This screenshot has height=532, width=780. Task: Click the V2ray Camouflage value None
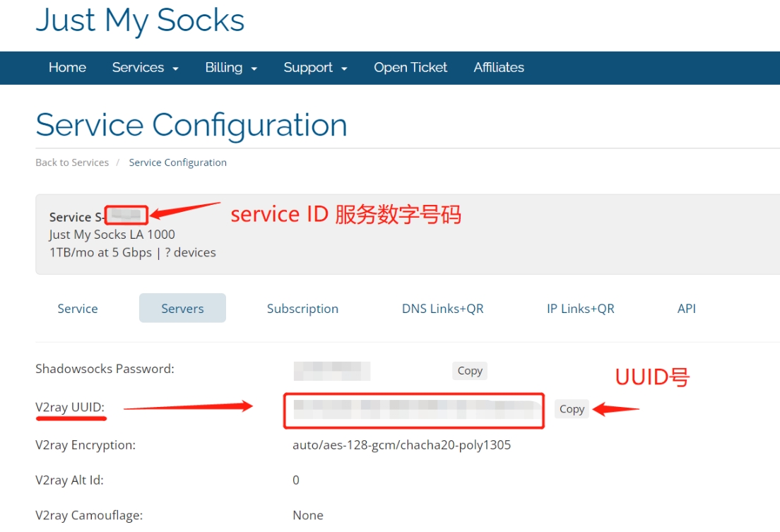tap(308, 515)
